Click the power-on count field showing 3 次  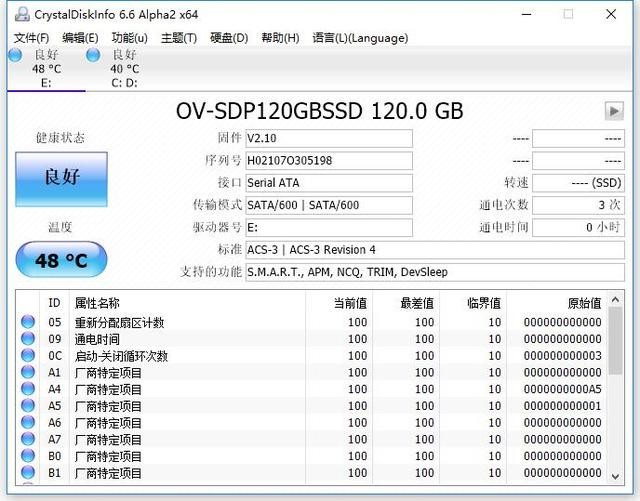578,205
